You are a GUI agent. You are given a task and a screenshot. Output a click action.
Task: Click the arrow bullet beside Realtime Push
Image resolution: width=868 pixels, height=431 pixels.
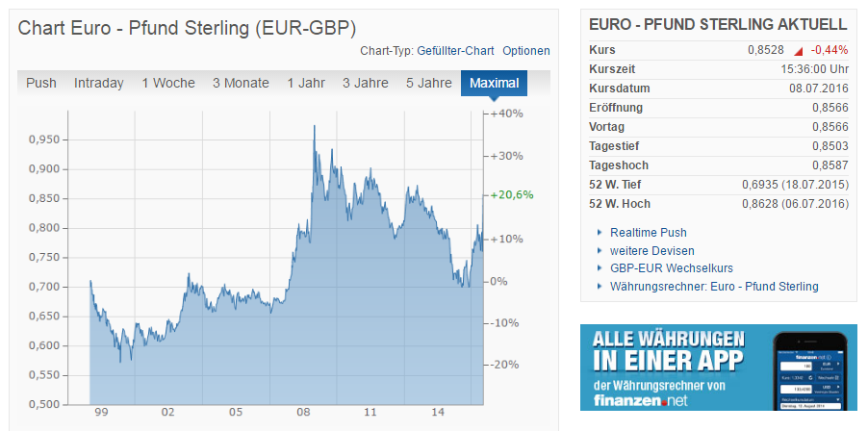(600, 233)
